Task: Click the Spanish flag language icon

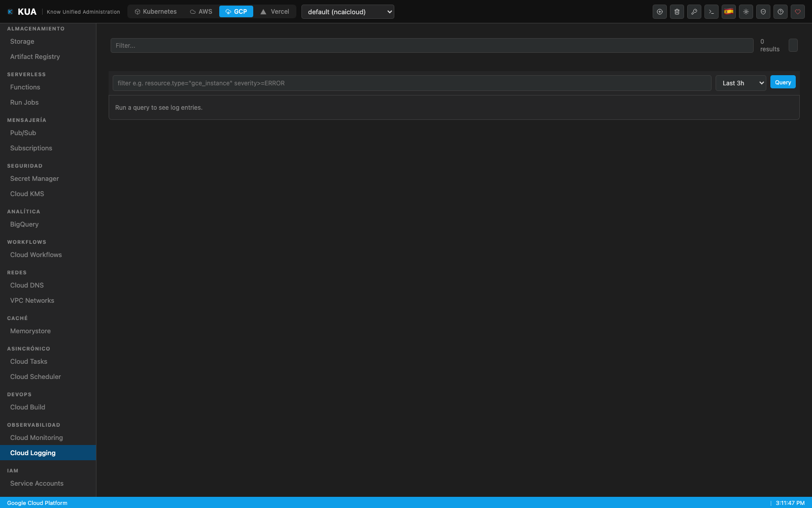Action: [x=729, y=12]
